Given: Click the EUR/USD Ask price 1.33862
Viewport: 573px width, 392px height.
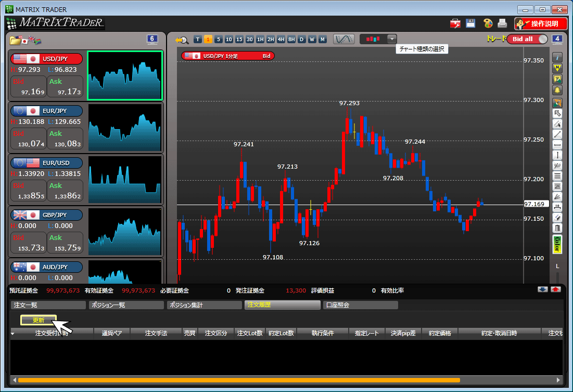Looking at the screenshot, I should pos(66,191).
